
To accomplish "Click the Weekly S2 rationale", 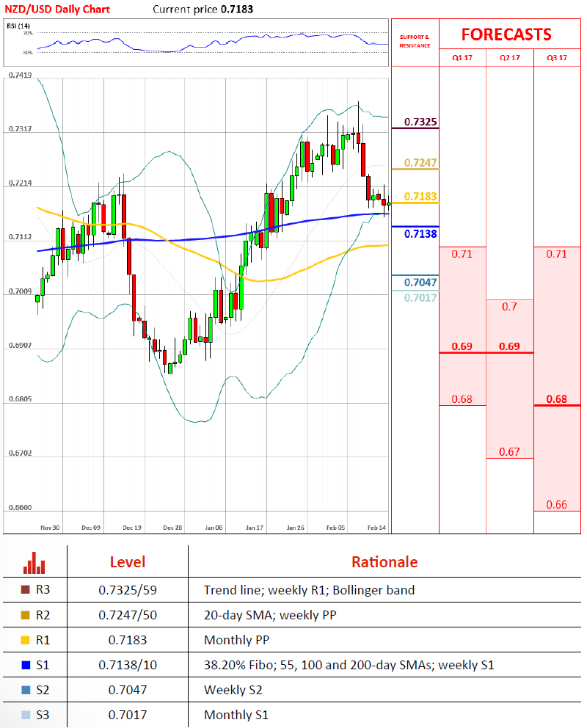I will tap(233, 690).
